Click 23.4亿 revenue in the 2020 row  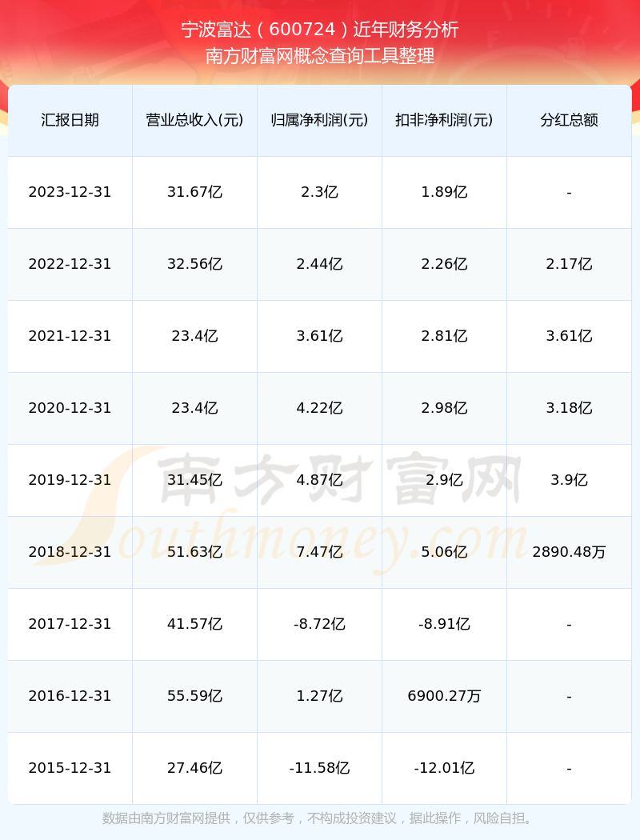tap(195, 408)
